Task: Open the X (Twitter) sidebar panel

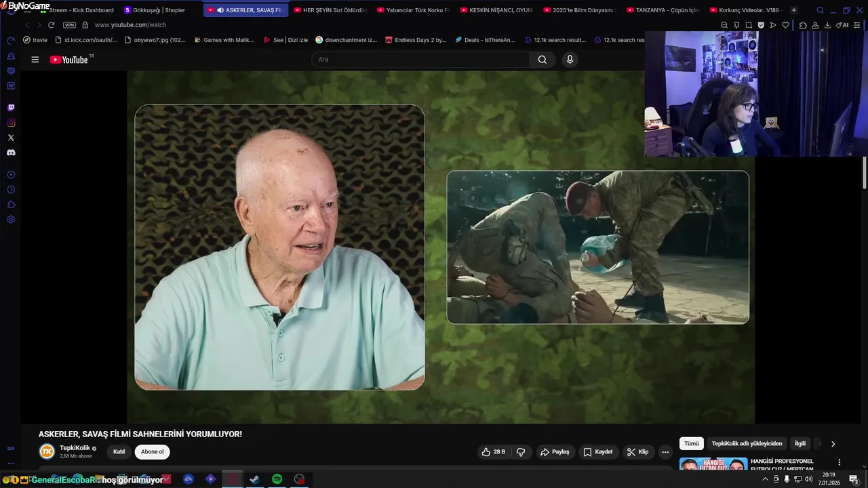Action: click(11, 138)
